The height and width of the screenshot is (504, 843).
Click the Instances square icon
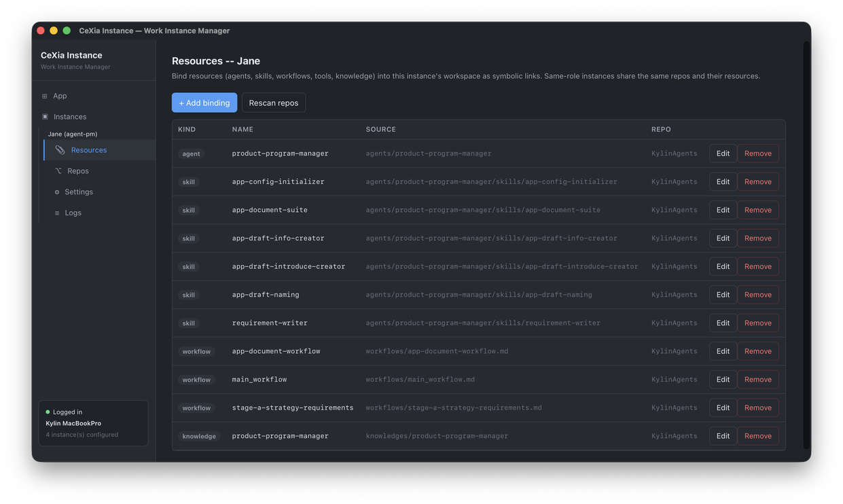click(x=46, y=117)
